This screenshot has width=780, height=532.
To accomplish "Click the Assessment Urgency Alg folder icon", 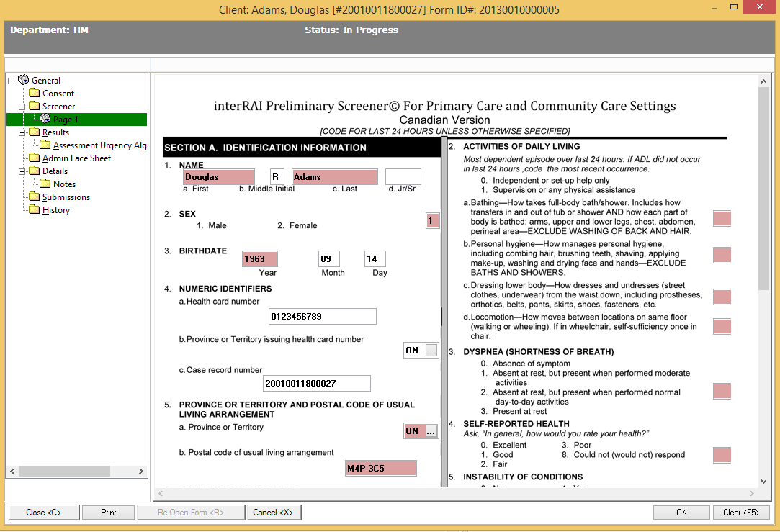I will click(x=45, y=145).
